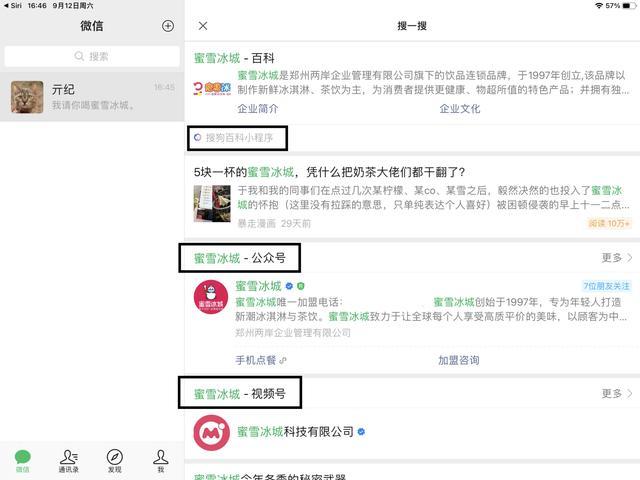
Task: Tap the red M video channel avatar
Action: [x=211, y=433]
